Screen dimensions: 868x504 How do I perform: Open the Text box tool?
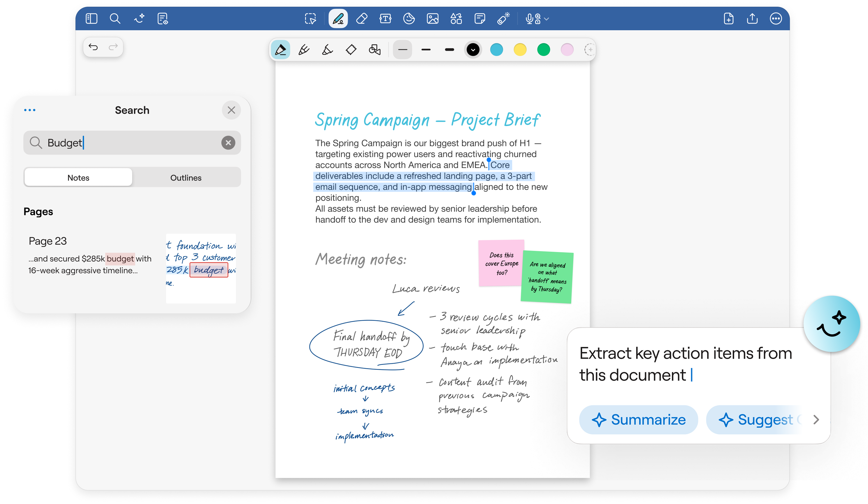385,18
